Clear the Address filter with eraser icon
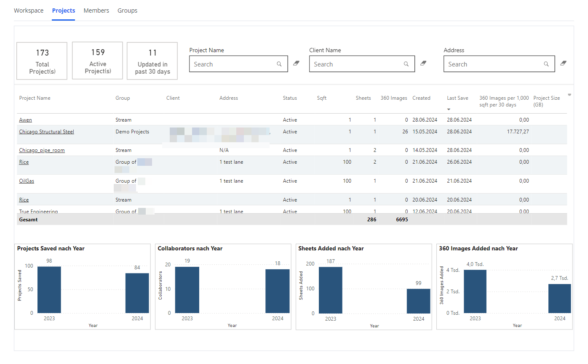 [x=563, y=64]
